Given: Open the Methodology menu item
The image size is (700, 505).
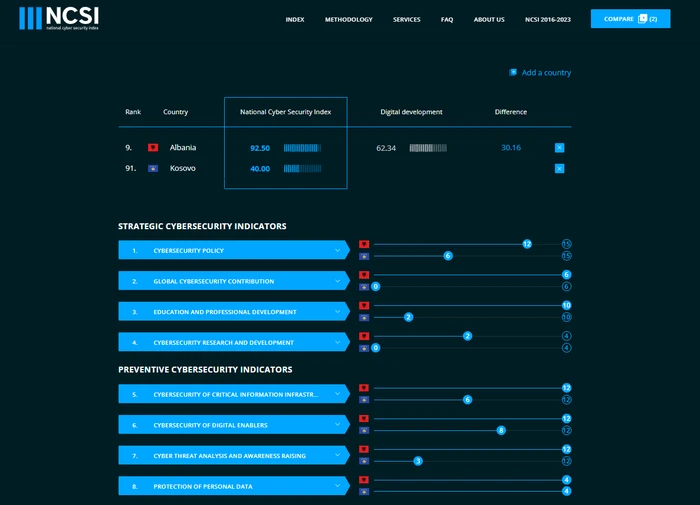Looking at the screenshot, I should point(348,19).
